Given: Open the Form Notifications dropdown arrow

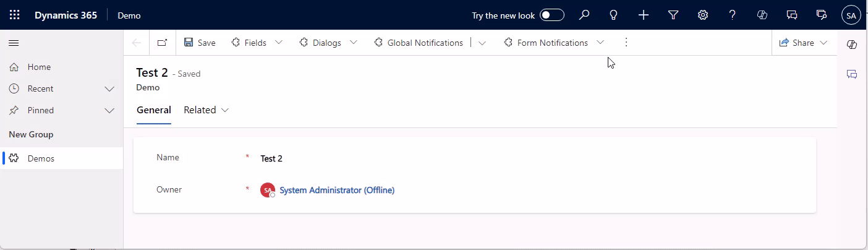Looking at the screenshot, I should (600, 43).
